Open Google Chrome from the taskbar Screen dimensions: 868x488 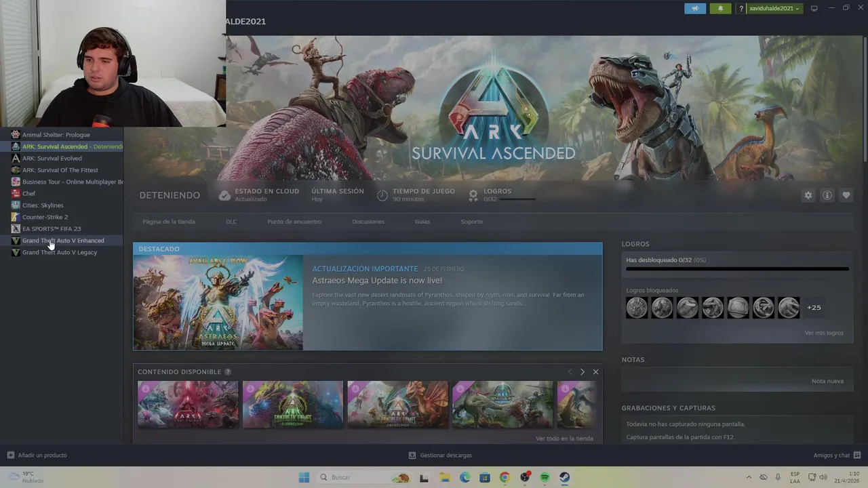(504, 477)
